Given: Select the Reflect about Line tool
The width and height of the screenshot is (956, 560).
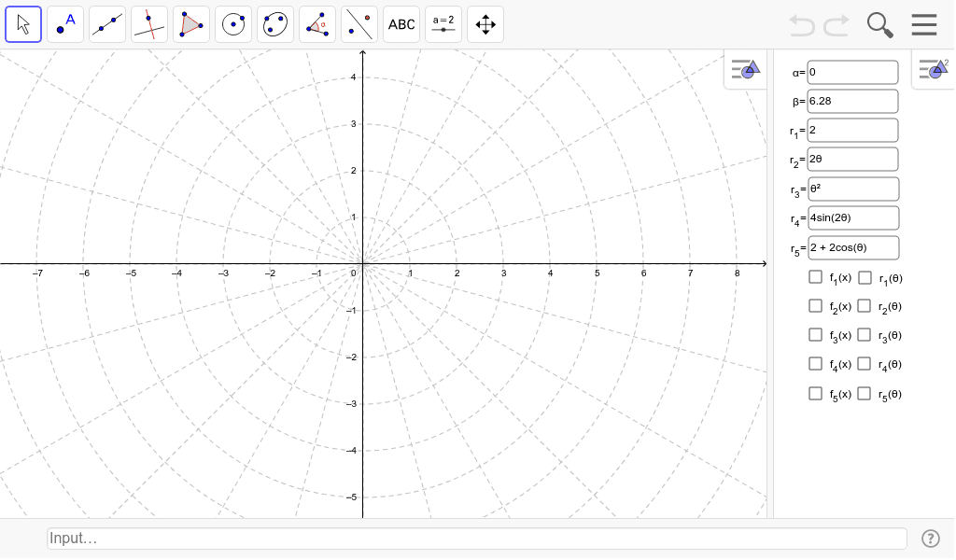Looking at the screenshot, I should (x=359, y=24).
